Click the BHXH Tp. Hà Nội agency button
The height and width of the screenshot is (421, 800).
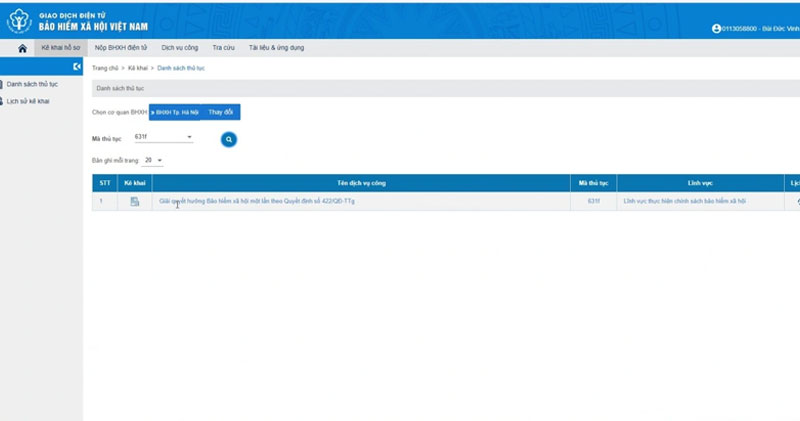pos(175,112)
